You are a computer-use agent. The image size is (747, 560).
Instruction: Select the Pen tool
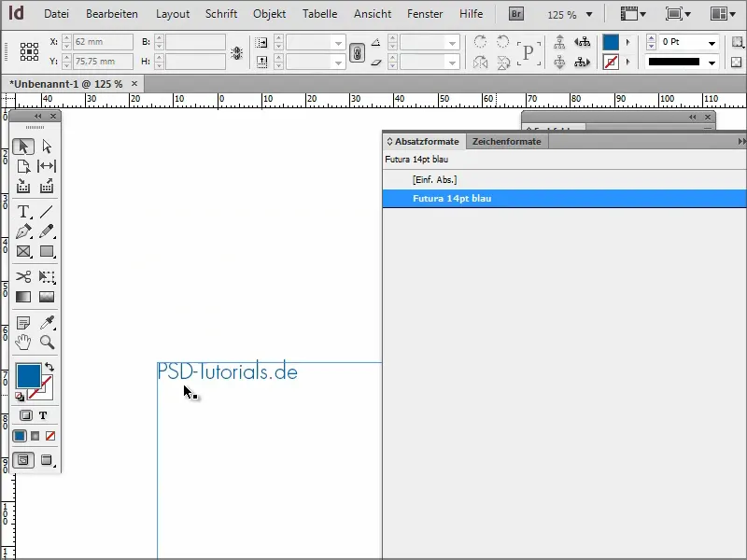click(x=22, y=231)
